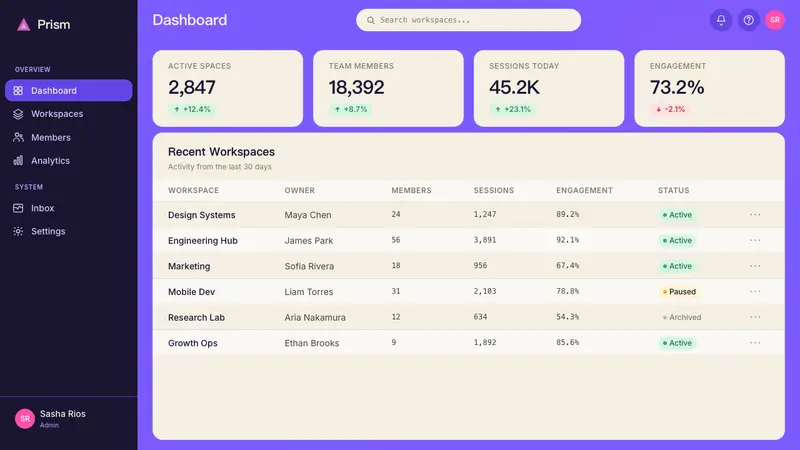Click the 3,891 sessions value
This screenshot has width=800, height=450.
coord(485,240)
